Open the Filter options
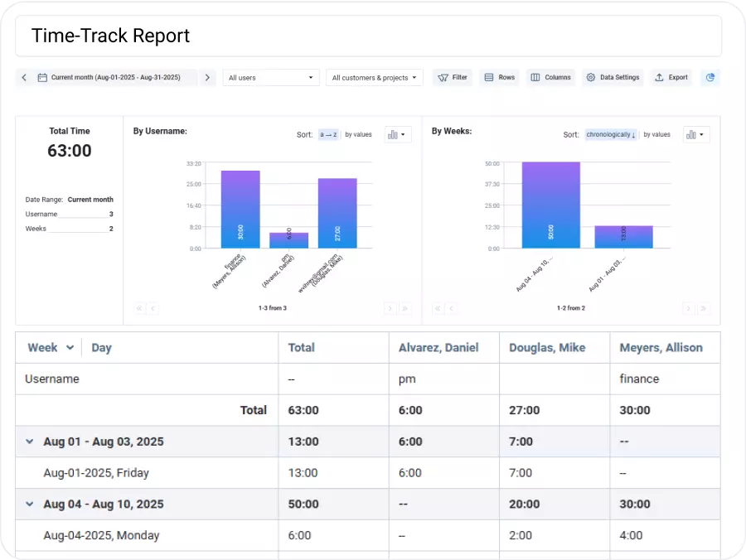This screenshot has width=746, height=560. click(x=452, y=77)
